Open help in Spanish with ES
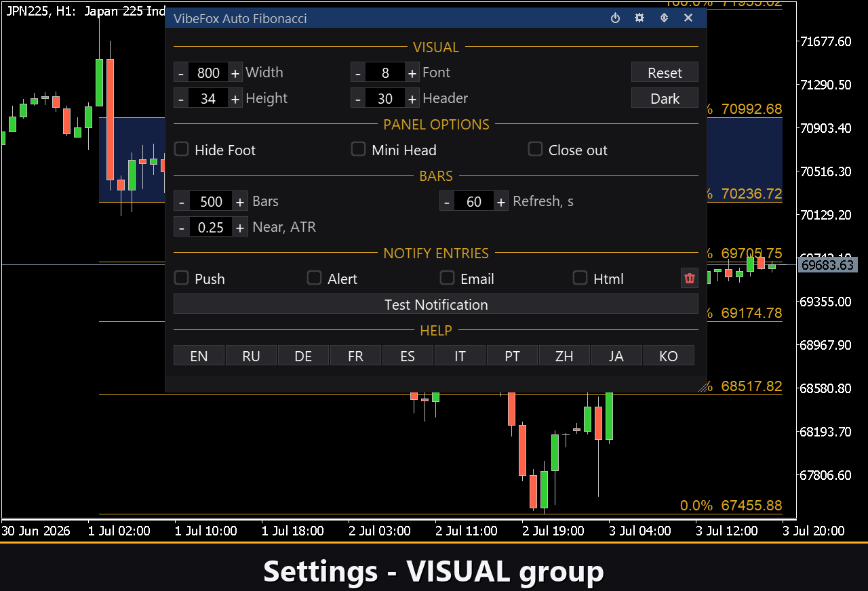The height and width of the screenshot is (591, 868). click(408, 356)
